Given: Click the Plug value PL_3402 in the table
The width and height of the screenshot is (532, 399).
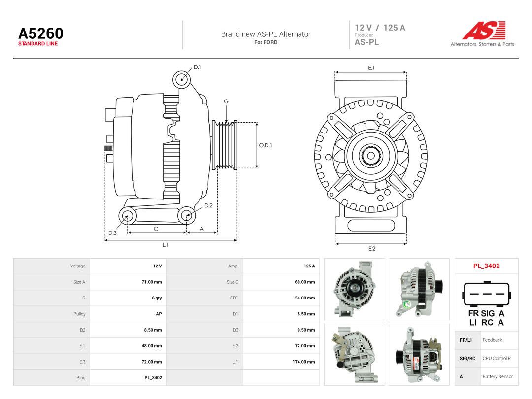Looking at the screenshot, I should 153,378.
